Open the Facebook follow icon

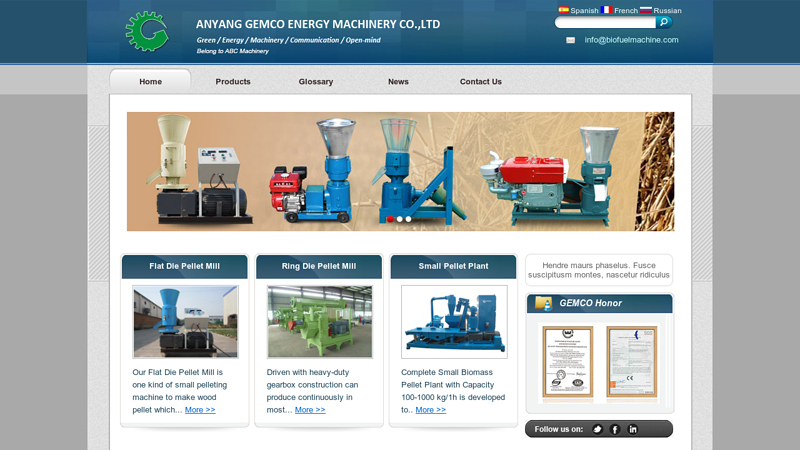point(615,429)
